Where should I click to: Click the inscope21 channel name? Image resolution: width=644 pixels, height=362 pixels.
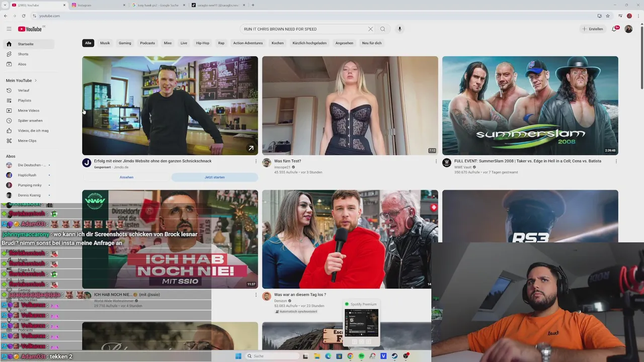pyautogui.click(x=282, y=167)
